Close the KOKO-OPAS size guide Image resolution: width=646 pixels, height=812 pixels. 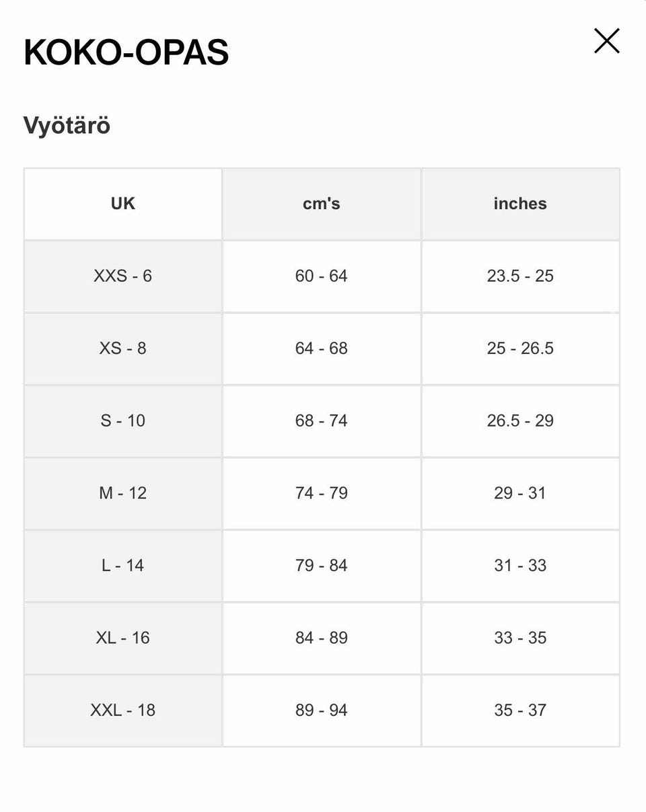(606, 41)
